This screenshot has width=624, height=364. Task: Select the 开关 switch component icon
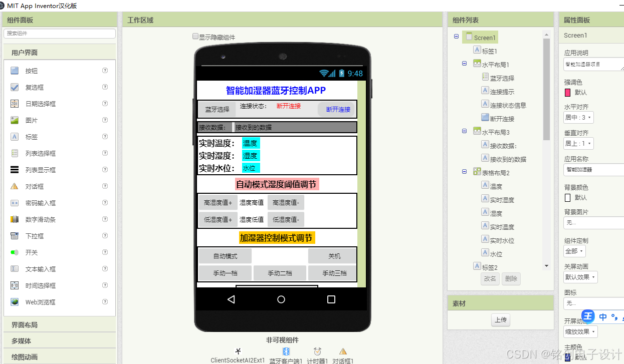click(x=15, y=252)
